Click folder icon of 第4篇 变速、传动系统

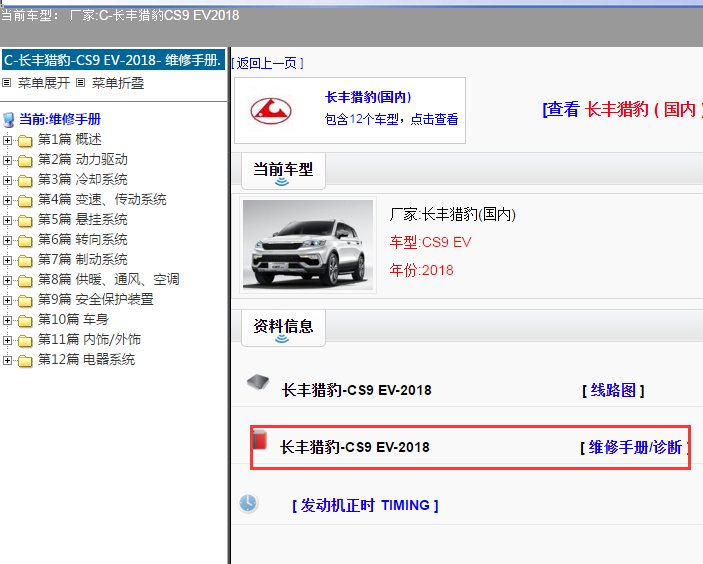pos(25,201)
